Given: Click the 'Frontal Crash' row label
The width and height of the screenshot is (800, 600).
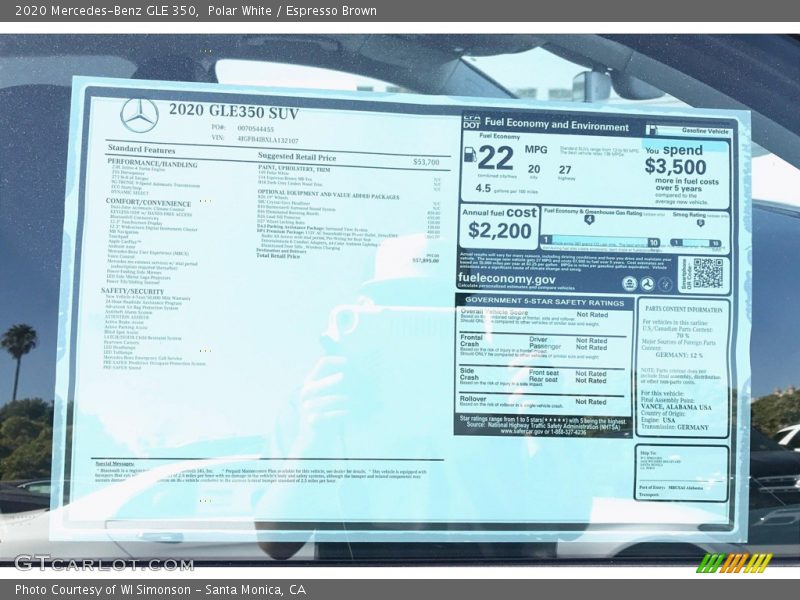Looking at the screenshot, I should pos(471,341).
